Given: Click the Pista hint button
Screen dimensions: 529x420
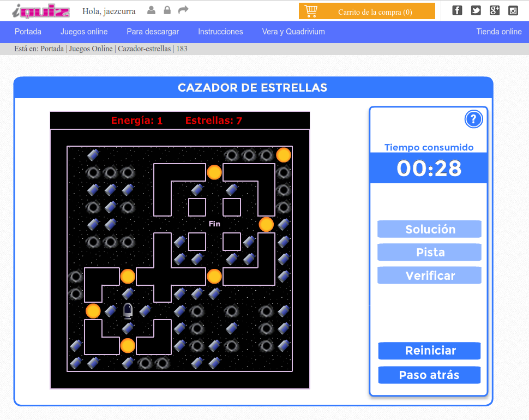Looking at the screenshot, I should coord(430,253).
